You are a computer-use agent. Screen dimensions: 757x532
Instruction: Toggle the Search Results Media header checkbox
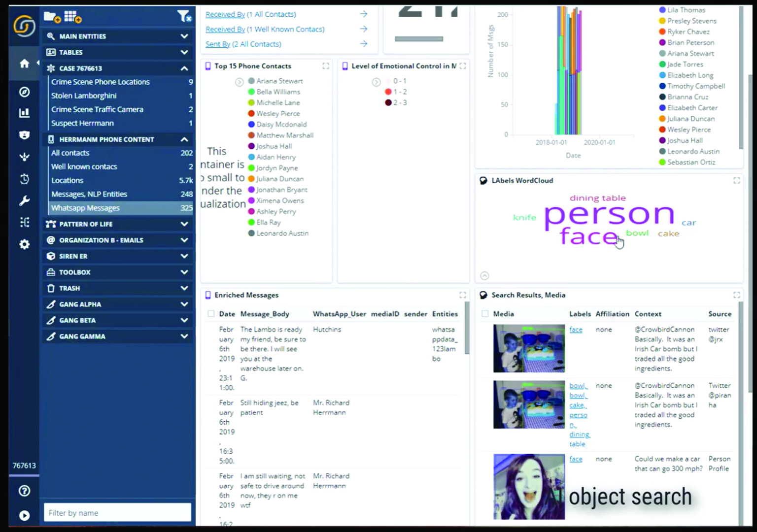[x=485, y=314]
